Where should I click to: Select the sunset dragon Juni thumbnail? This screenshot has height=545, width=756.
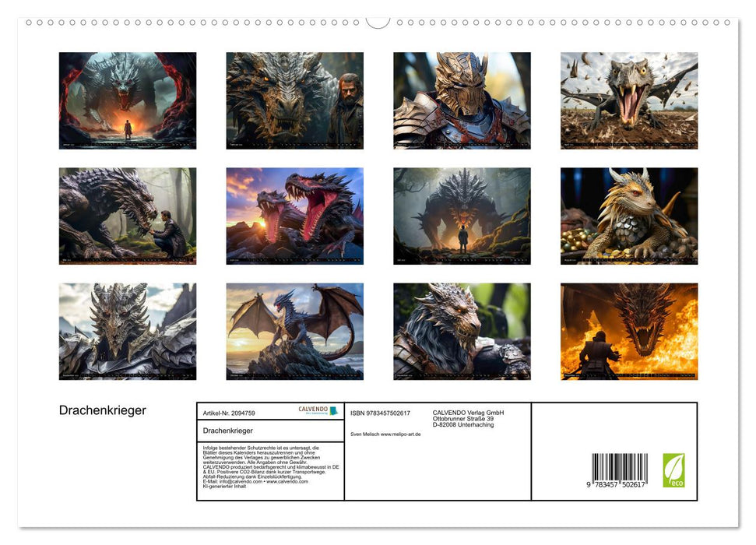(x=295, y=216)
